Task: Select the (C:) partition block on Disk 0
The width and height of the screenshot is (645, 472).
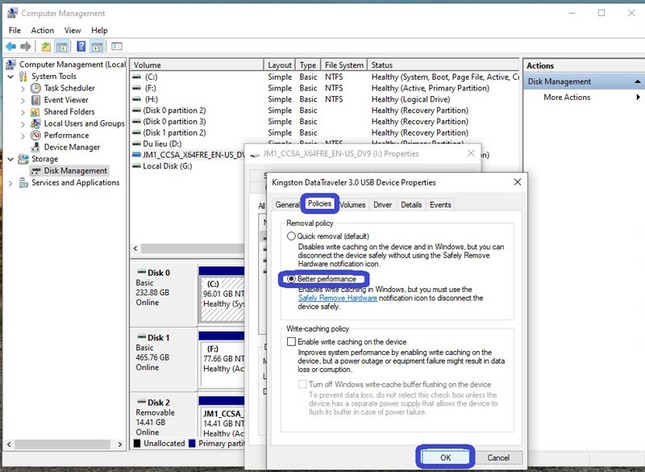Action: click(222, 300)
